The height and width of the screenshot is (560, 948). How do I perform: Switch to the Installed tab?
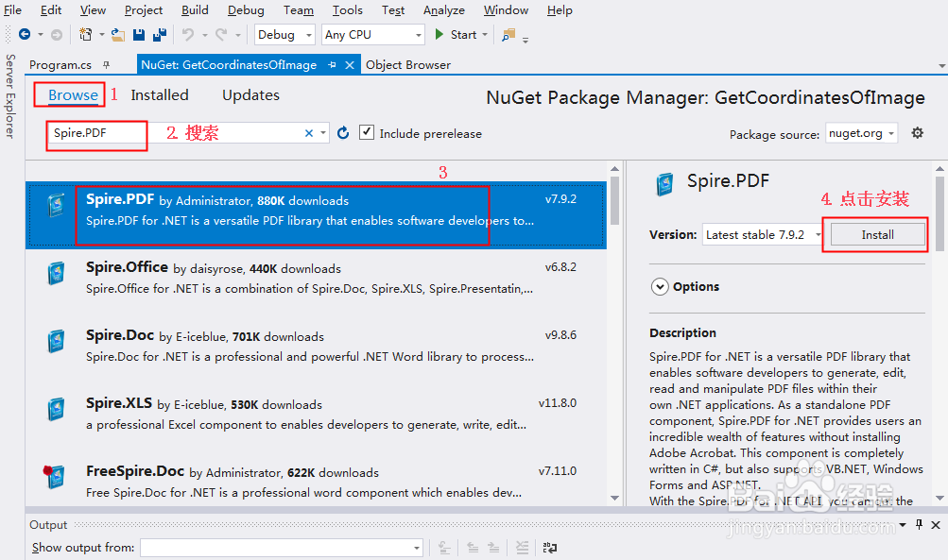click(160, 95)
